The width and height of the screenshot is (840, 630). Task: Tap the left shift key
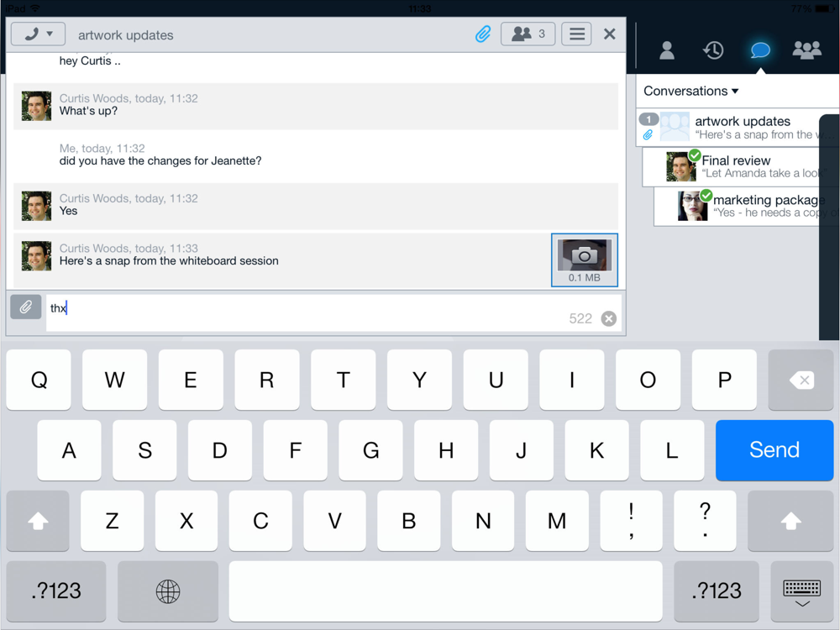[x=38, y=521]
